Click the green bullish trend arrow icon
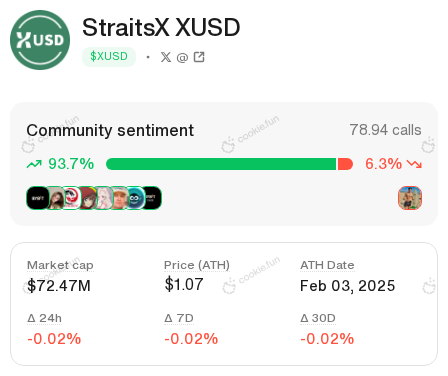This screenshot has height=376, width=448. coord(34,164)
